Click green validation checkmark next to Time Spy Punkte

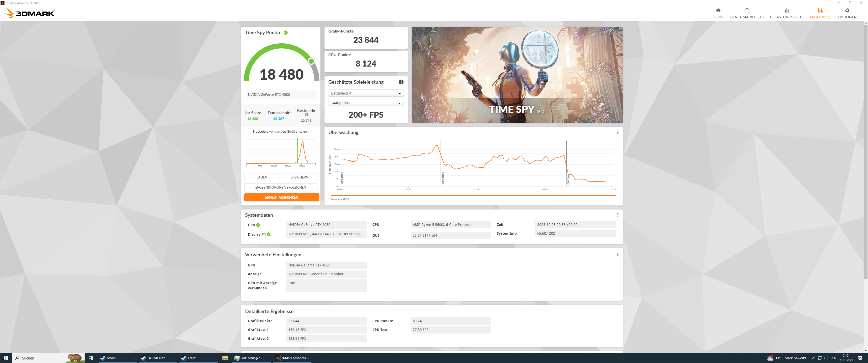(x=285, y=33)
